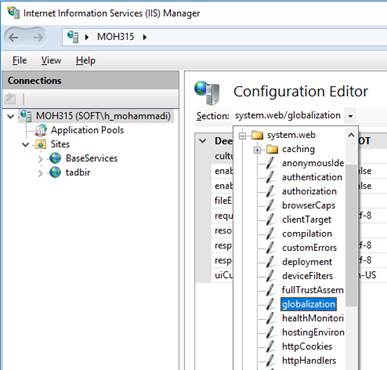Screen dimensions: 387x370
Task: Click pencil icon next to httpCookies
Action: 271,346
